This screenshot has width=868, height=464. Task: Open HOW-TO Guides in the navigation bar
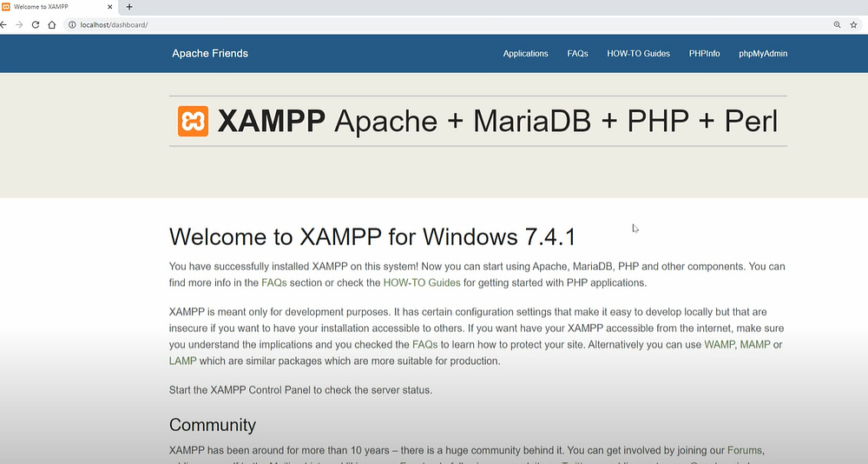[638, 54]
